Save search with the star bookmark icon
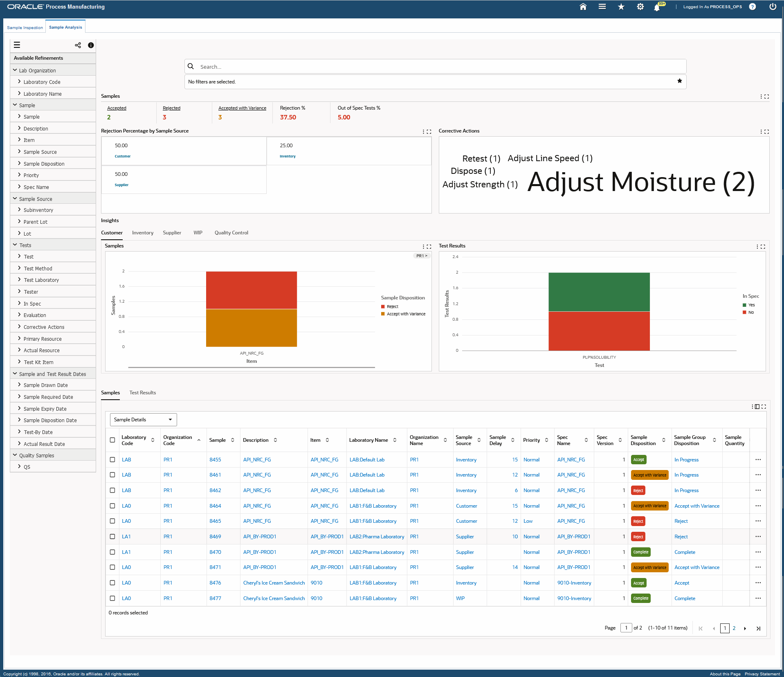The width and height of the screenshot is (784, 677). pyautogui.click(x=680, y=81)
